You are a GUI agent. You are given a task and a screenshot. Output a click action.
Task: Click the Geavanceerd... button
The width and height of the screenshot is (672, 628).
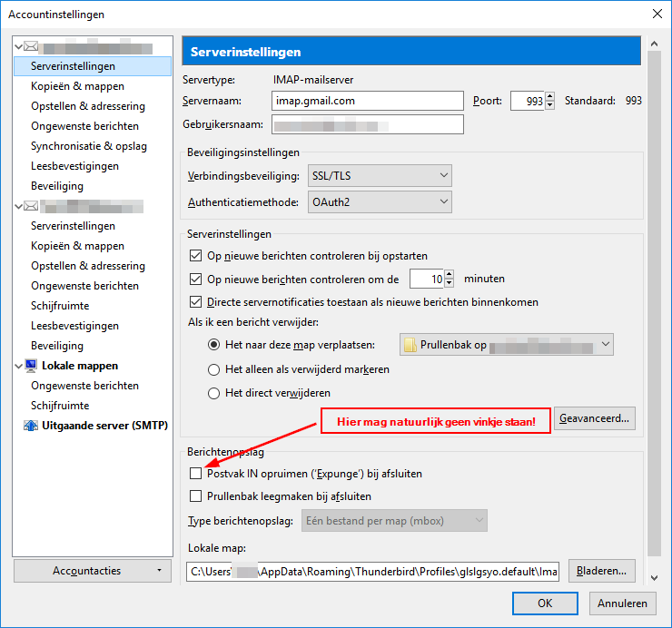tap(595, 418)
